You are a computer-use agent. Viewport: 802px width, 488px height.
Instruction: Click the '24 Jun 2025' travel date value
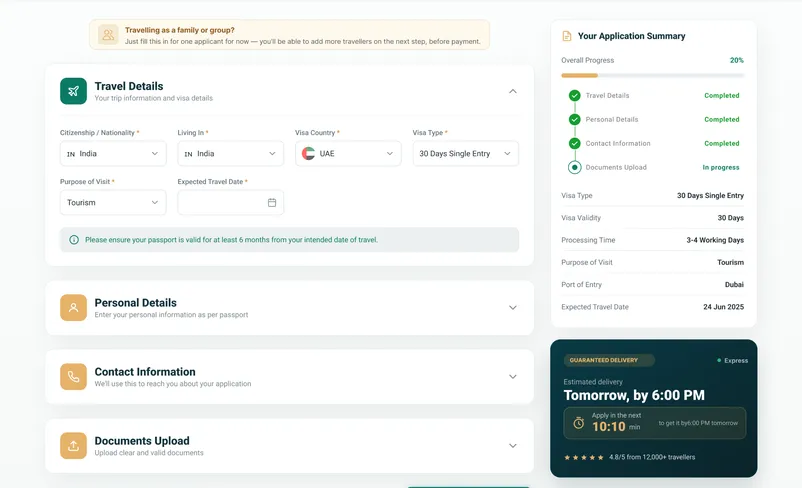[x=723, y=307]
